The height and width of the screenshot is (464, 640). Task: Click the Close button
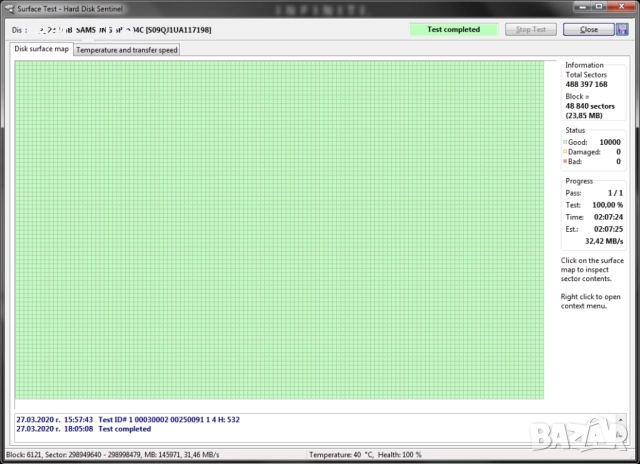tap(587, 29)
